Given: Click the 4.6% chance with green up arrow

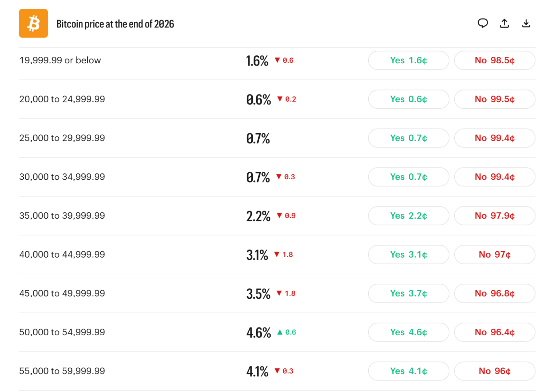Looking at the screenshot, I should 258,332.
